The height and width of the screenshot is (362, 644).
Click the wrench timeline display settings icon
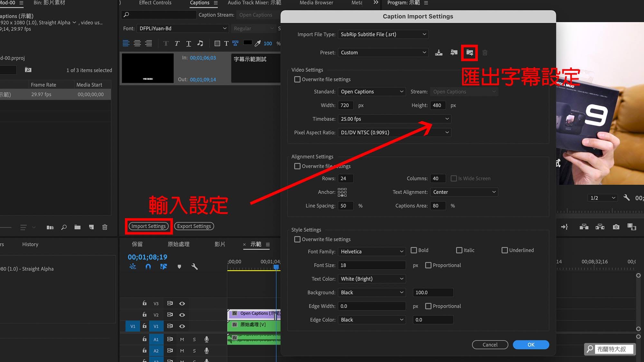[194, 266]
